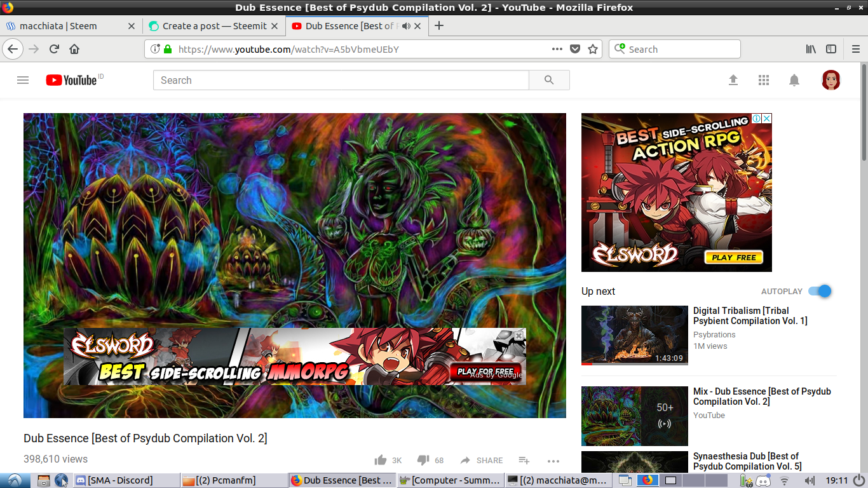Bookmark this page with star
The height and width of the screenshot is (488, 868).
(x=593, y=49)
